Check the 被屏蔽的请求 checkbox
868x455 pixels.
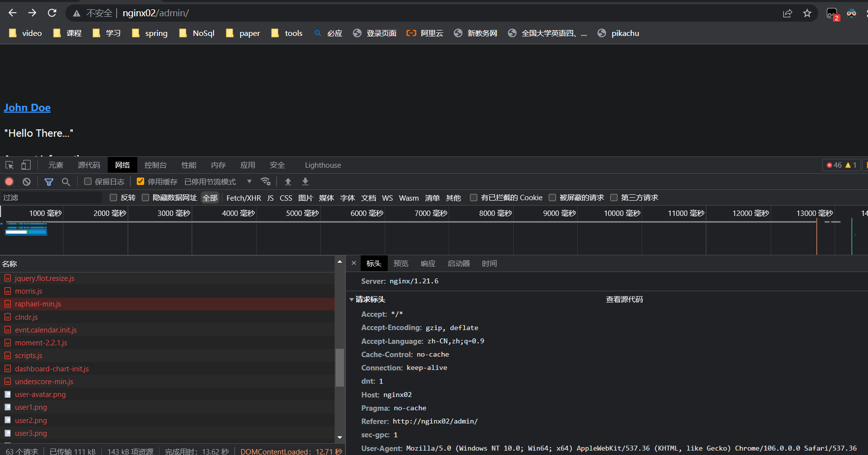coord(552,197)
